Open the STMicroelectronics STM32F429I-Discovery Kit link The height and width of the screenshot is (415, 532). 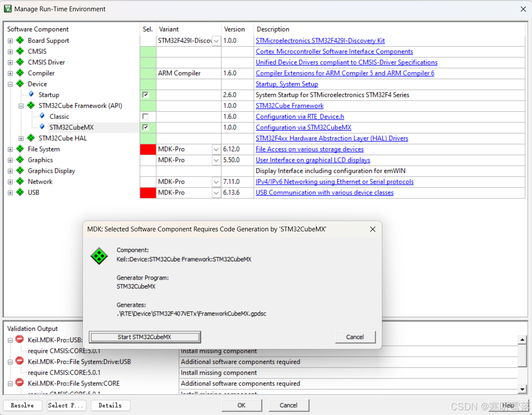(320, 40)
